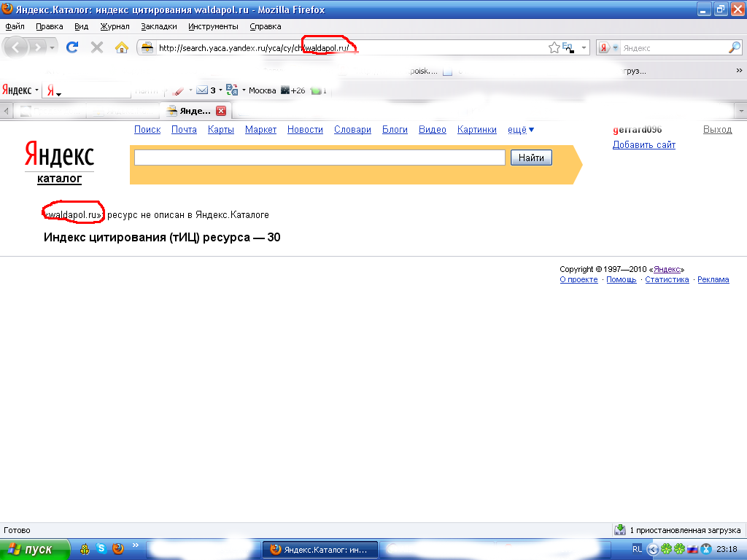Open the Инструменты menu

coord(213,27)
